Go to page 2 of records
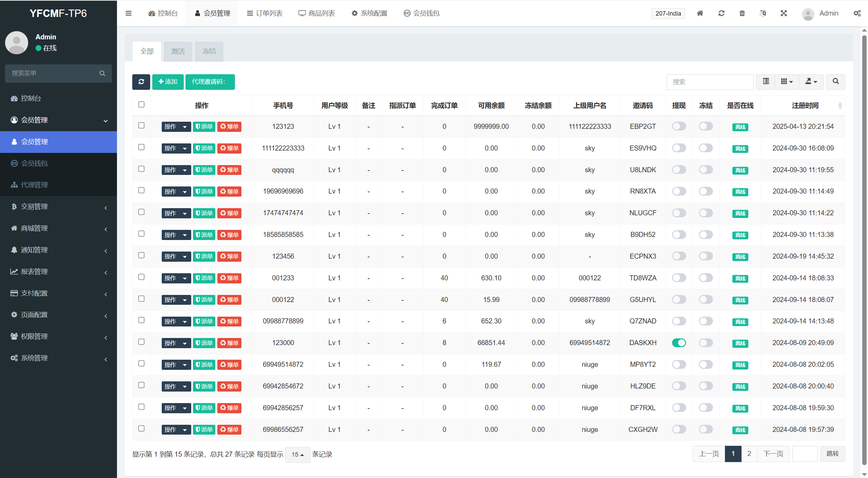868x478 pixels. (749, 454)
